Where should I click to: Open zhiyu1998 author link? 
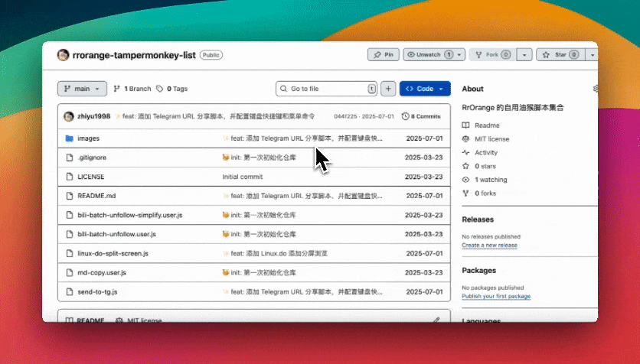[x=94, y=116]
